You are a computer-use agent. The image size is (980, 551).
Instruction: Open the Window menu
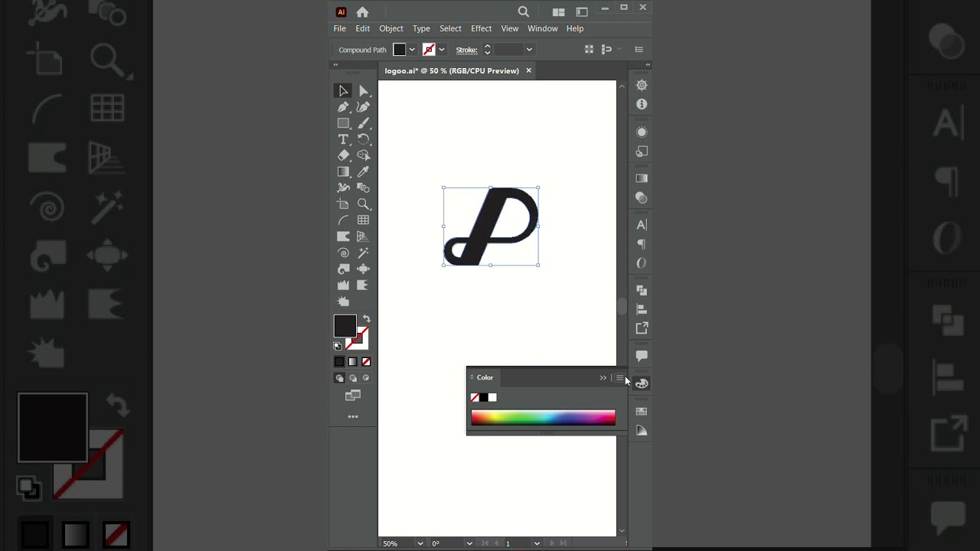[543, 28]
